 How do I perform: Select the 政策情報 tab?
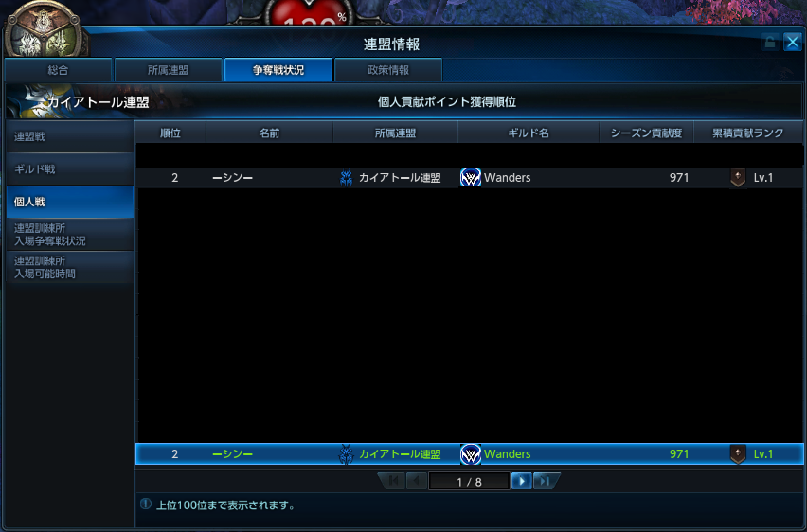click(388, 70)
